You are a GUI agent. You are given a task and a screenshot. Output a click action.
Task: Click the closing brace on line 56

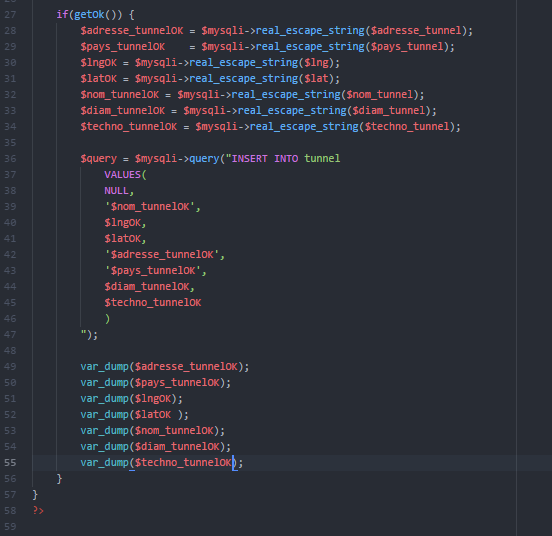59,479
